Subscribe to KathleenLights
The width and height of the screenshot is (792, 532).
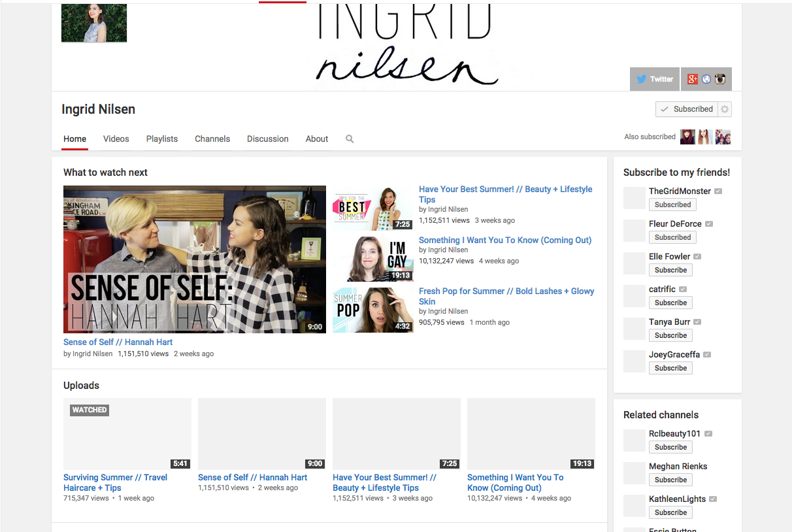tap(670, 512)
